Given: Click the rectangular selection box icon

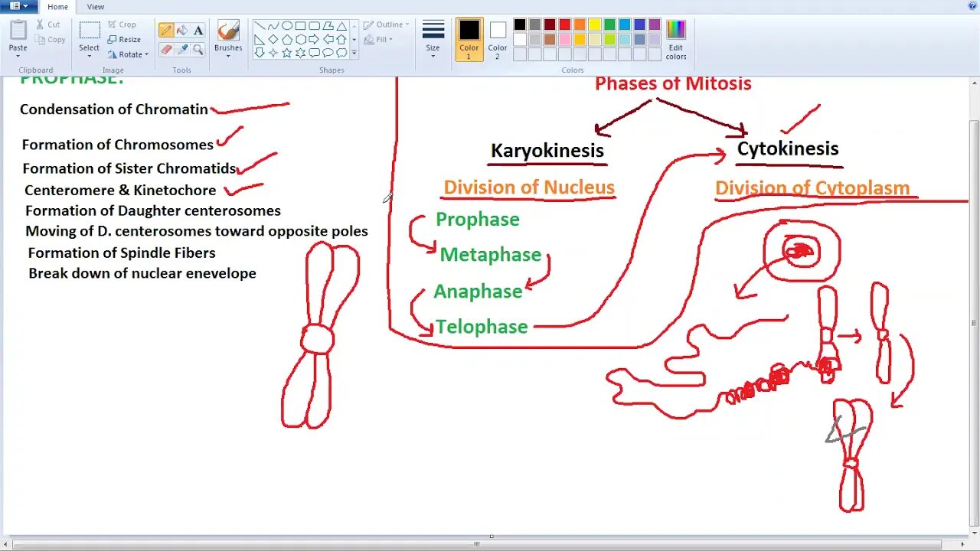Looking at the screenshot, I should point(90,31).
